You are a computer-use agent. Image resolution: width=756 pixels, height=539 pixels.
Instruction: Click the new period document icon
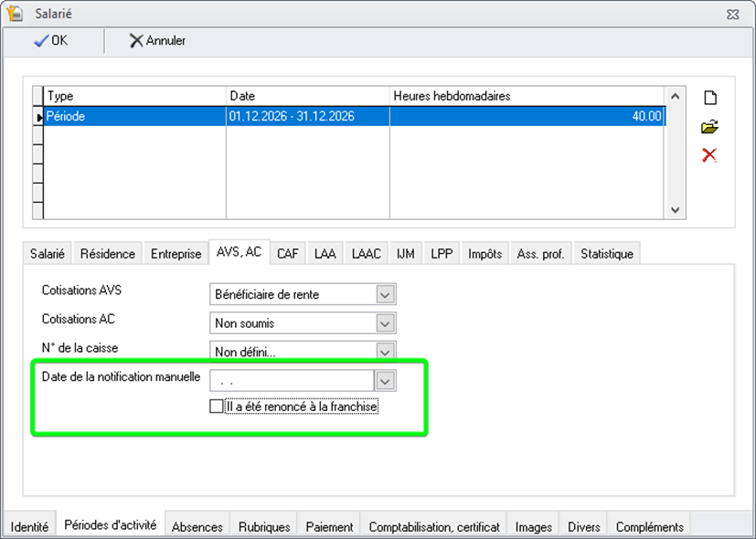pyautogui.click(x=709, y=99)
